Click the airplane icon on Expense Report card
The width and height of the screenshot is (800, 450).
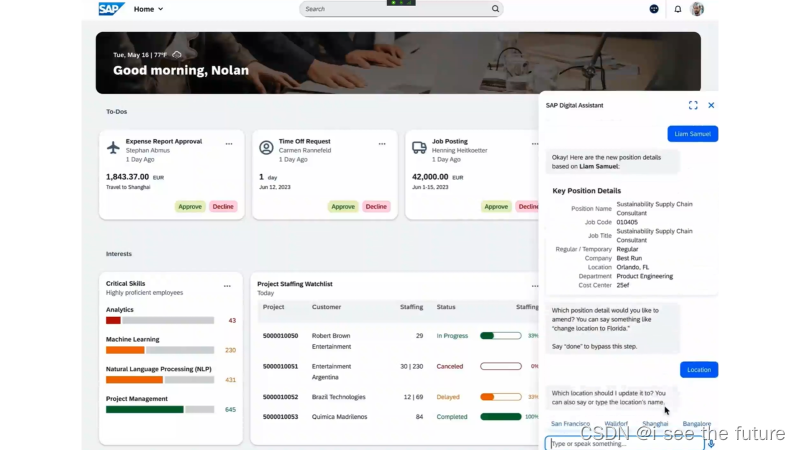click(x=113, y=147)
